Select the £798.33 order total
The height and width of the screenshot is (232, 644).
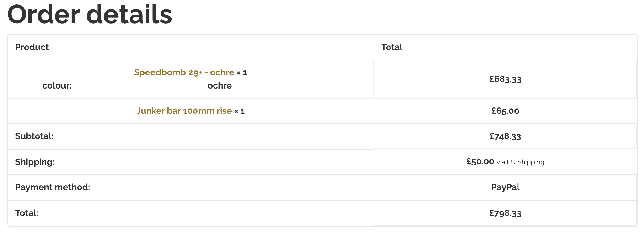point(505,213)
